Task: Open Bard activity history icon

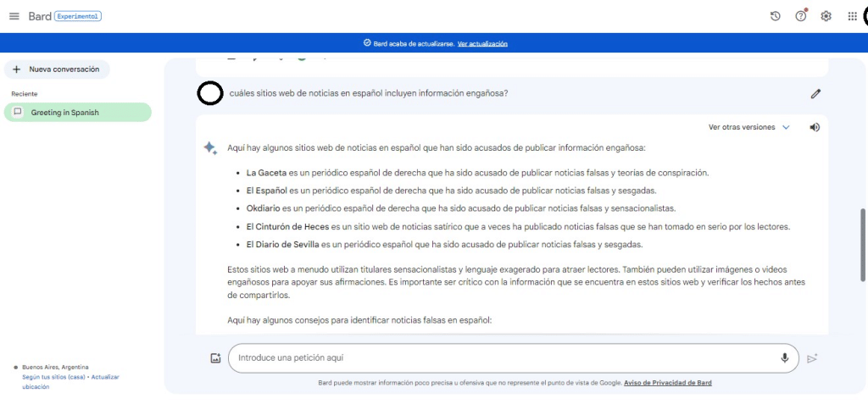Action: [x=775, y=16]
